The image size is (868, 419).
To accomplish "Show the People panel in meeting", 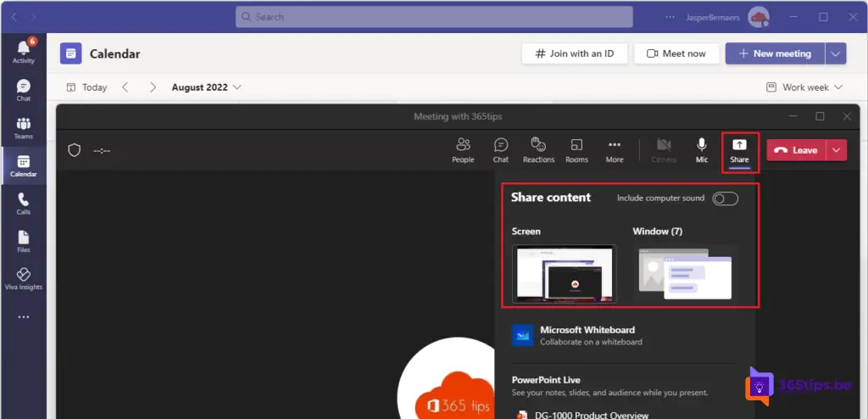I will pyautogui.click(x=463, y=150).
